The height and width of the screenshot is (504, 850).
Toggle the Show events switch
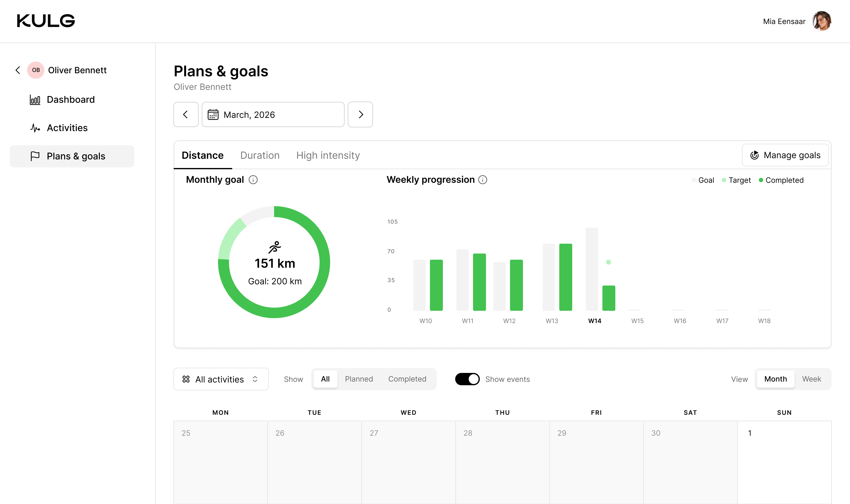pyautogui.click(x=467, y=379)
